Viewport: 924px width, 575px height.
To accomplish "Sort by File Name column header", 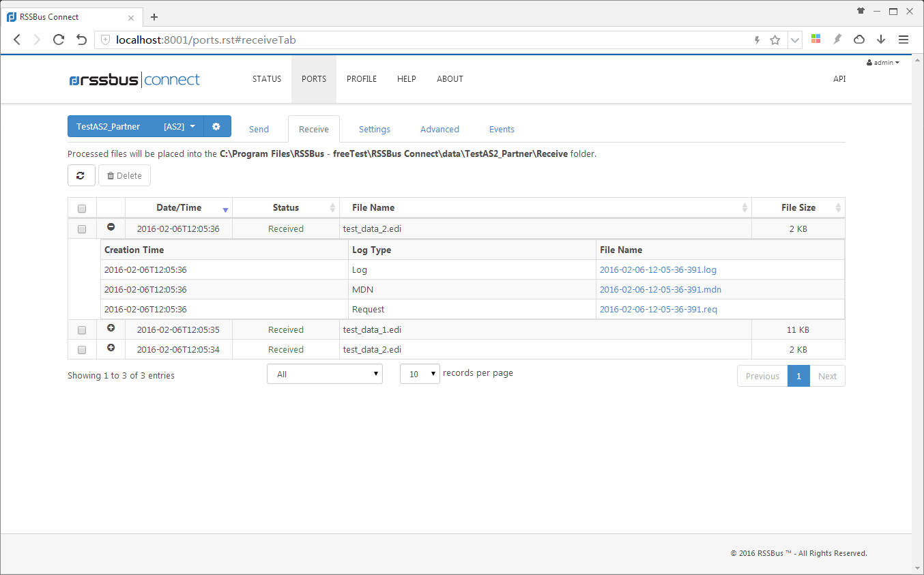I will (545, 207).
